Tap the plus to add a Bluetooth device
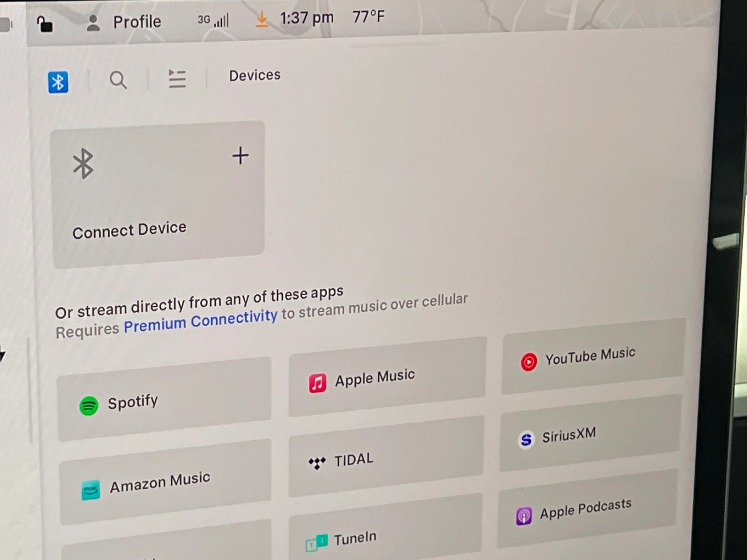 click(x=240, y=155)
